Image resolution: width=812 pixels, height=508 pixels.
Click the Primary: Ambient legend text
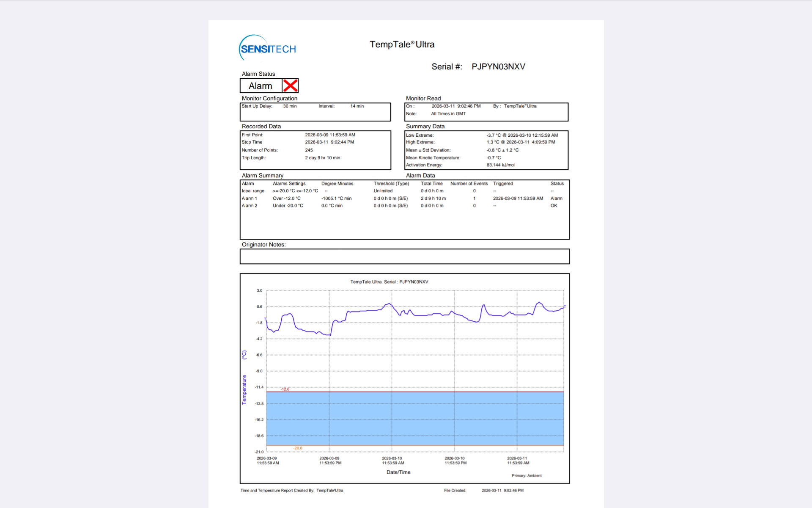(527, 475)
